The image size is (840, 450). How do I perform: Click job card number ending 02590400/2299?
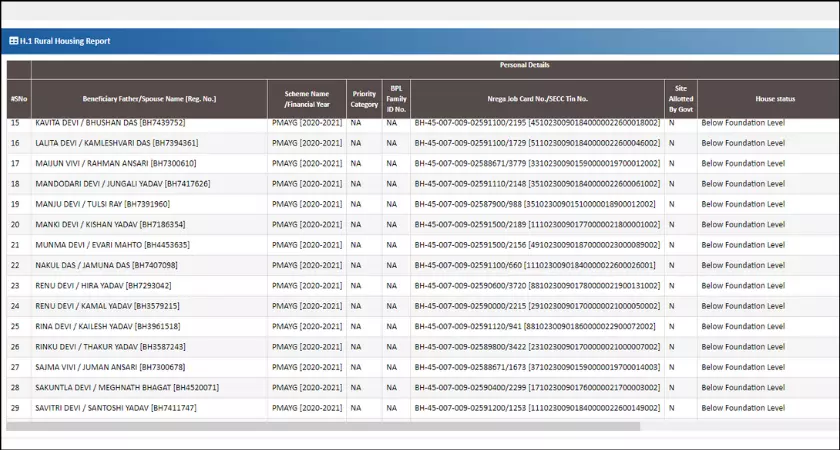point(537,387)
